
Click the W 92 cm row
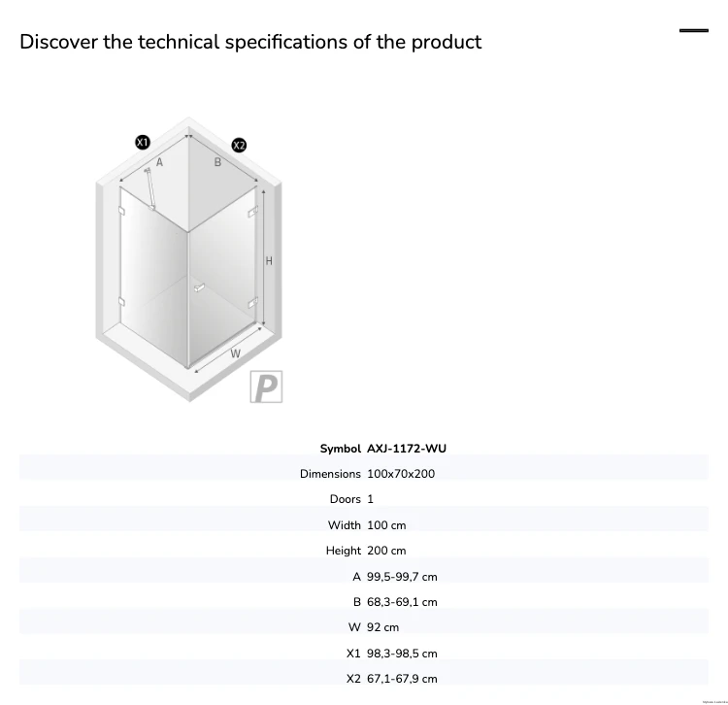[x=364, y=627]
